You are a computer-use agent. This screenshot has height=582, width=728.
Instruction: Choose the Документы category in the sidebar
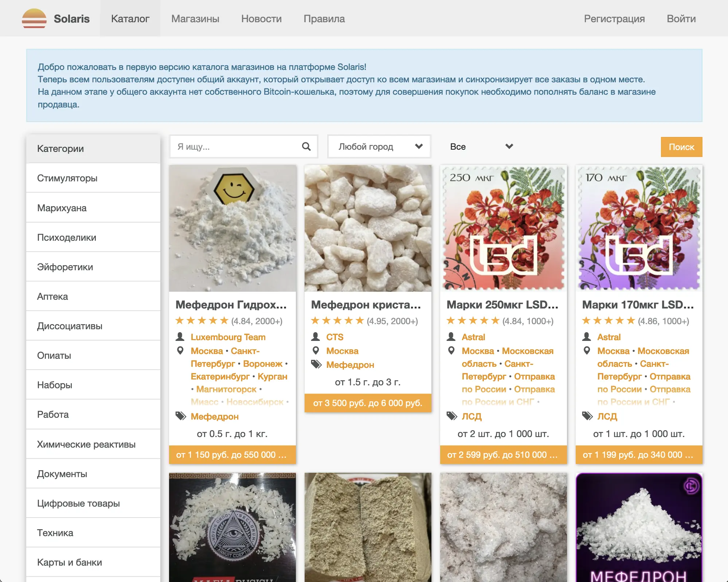click(x=62, y=474)
